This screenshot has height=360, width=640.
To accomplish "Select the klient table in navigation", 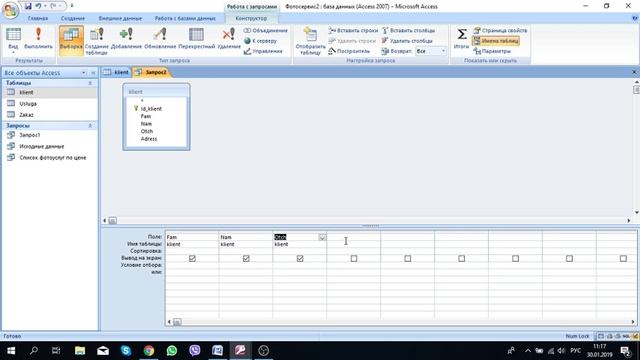I will point(50,92).
